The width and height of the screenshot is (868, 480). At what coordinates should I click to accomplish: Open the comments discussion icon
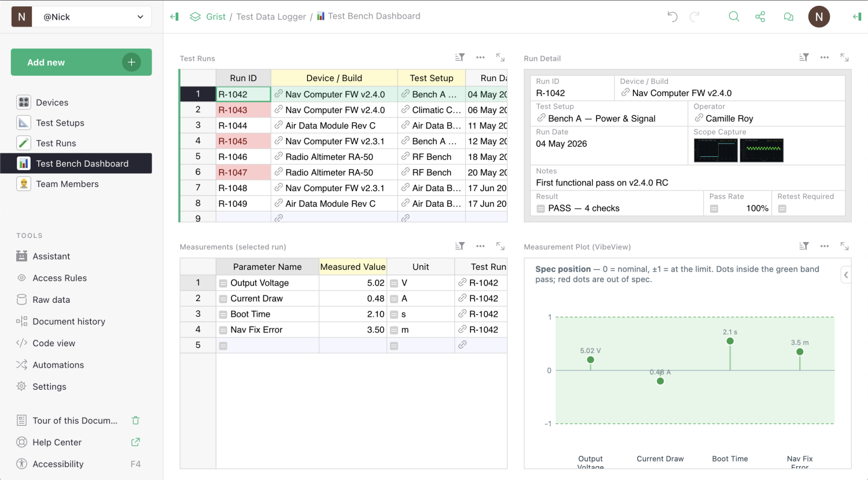(x=788, y=17)
